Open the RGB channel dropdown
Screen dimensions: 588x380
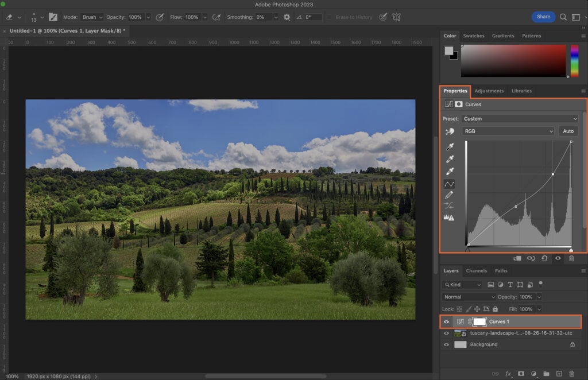click(x=508, y=131)
